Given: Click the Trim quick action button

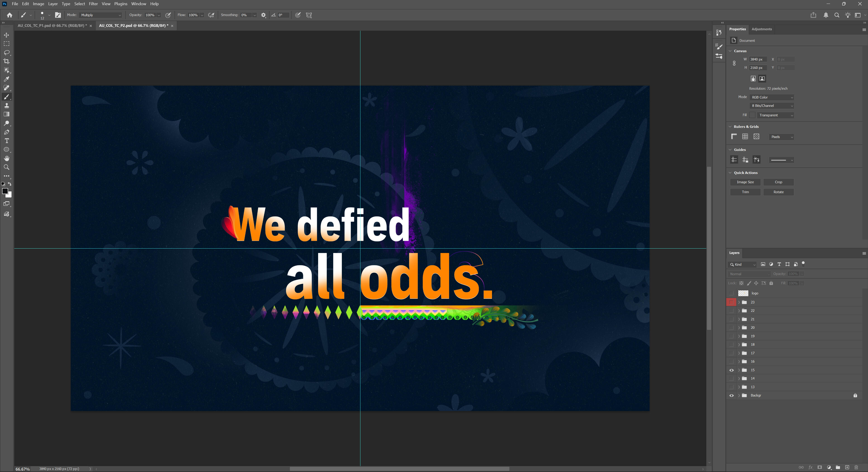Looking at the screenshot, I should 745,192.
